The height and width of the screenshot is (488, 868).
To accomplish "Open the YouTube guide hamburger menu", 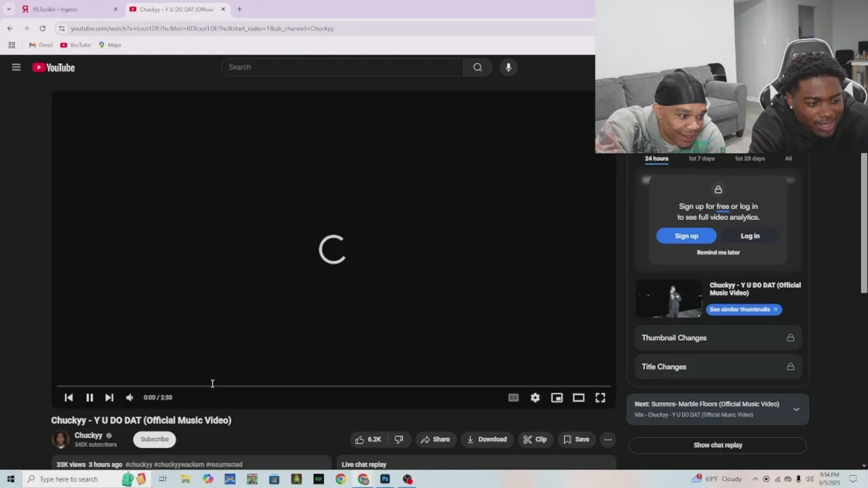I will (16, 67).
